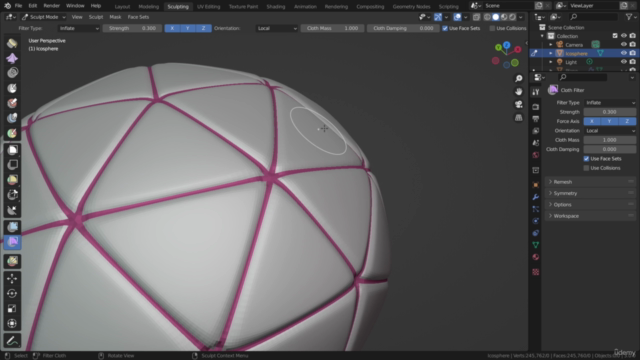This screenshot has height=360, width=640.
Task: Select the Box Mask tool
Action: coord(12,150)
